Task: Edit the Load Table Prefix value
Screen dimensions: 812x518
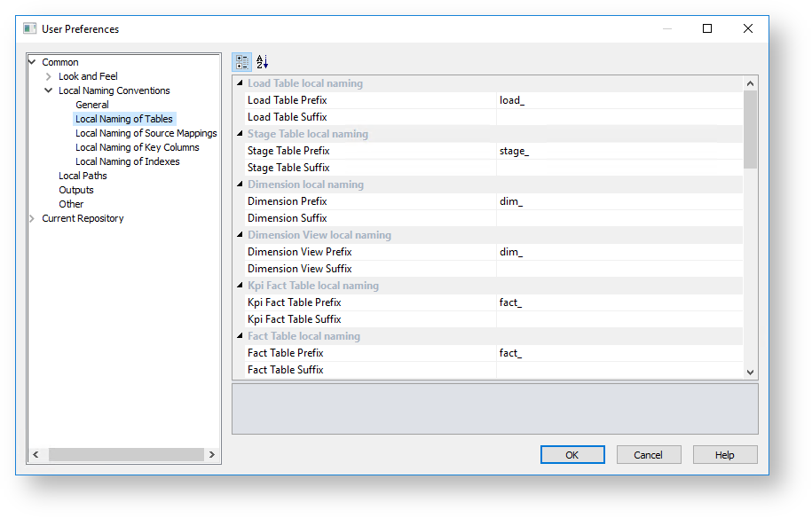Action: point(619,100)
